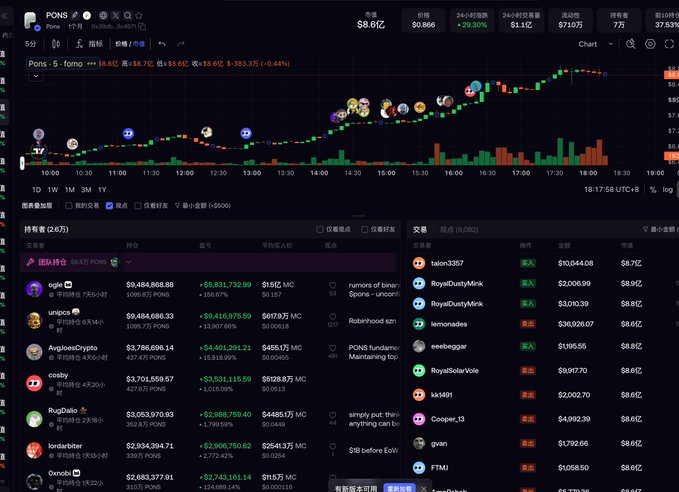The width and height of the screenshot is (679, 492).
Task: Toggle the 我的交易 checkbox
Action: coord(68,206)
